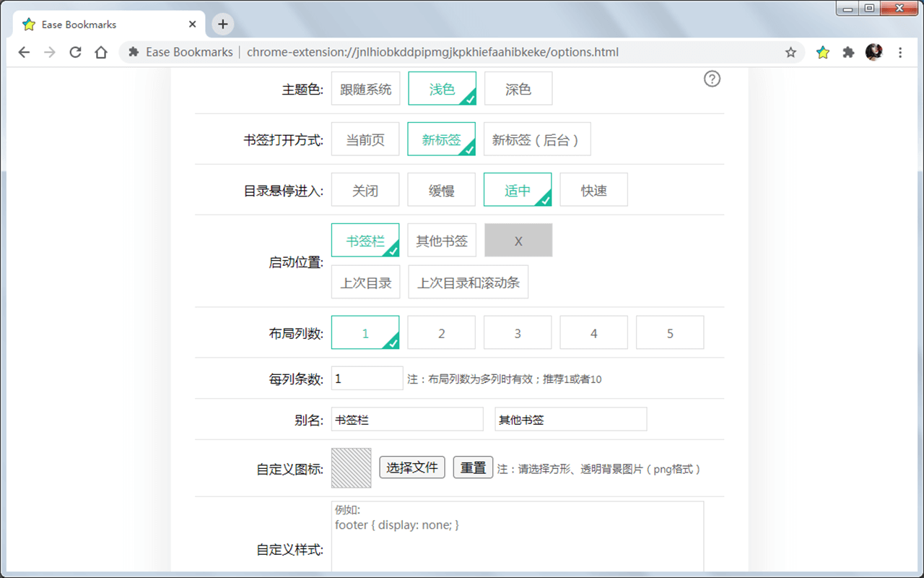Image resolution: width=924 pixels, height=578 pixels.
Task: Click the 重置 reset icon button
Action: click(473, 467)
